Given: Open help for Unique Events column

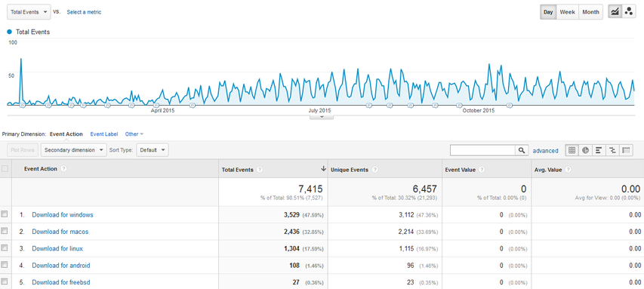Looking at the screenshot, I should (375, 170).
